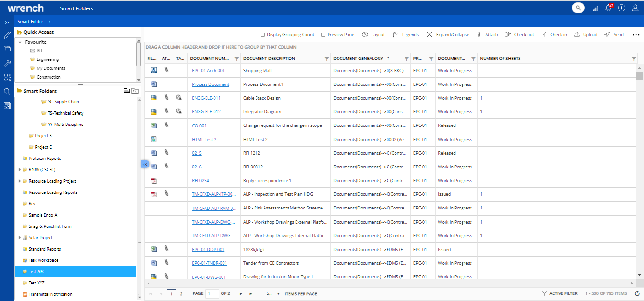Screen dimensions: 644x301
Task: Check the Preview Pane option
Action: (x=323, y=34)
